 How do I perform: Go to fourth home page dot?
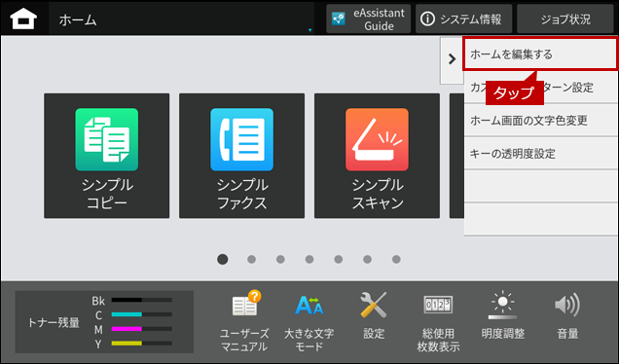click(309, 260)
